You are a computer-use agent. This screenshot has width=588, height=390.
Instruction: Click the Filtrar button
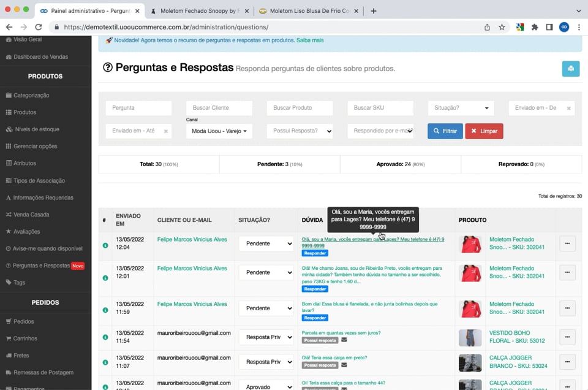pos(445,131)
